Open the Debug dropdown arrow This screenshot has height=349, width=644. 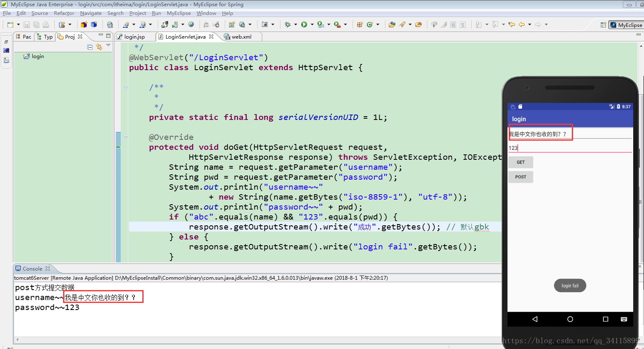pos(295,25)
